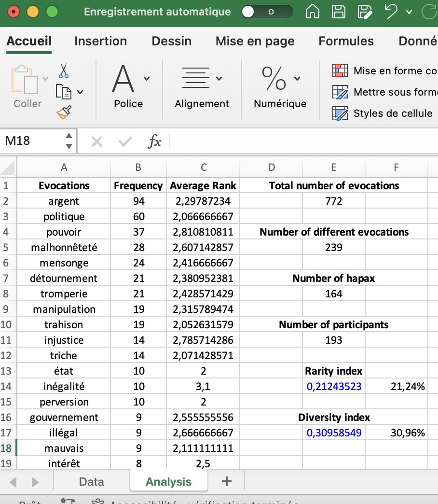Click the Rarity index value 0,21243523
438x504 pixels.
[334, 386]
